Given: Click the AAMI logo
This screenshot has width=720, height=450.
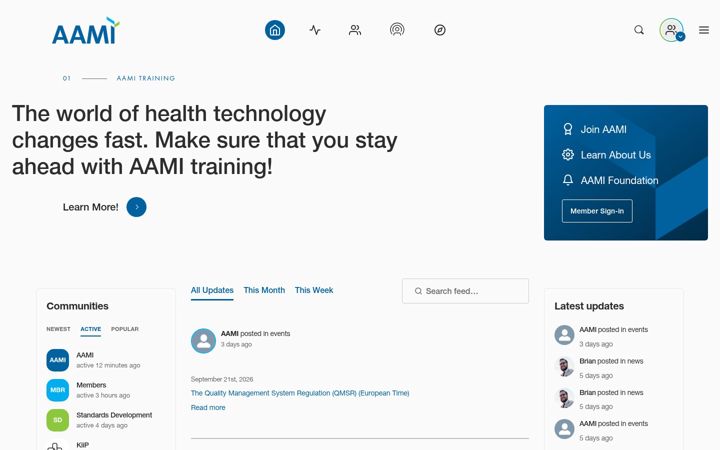Looking at the screenshot, I should point(86,31).
